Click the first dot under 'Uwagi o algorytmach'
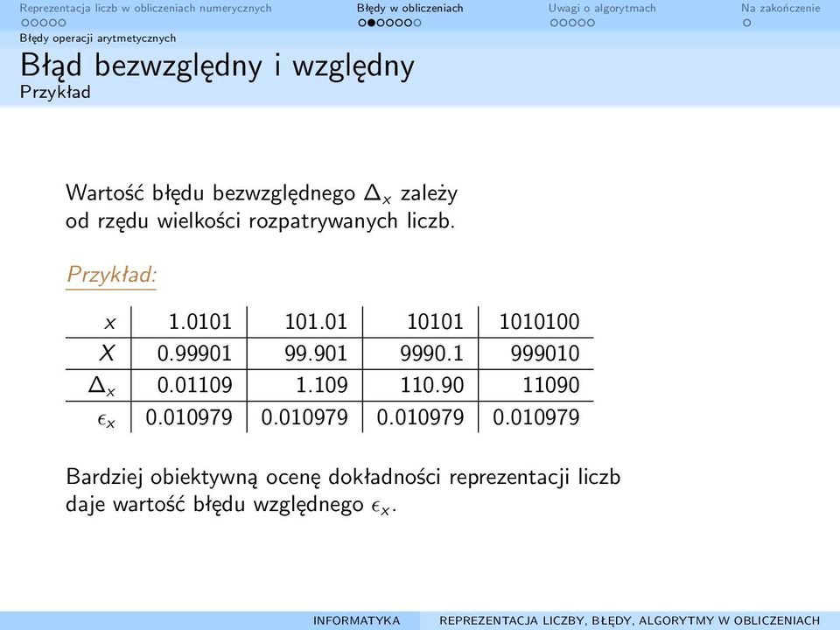Viewport: 840px width, 630px height. pos(555,23)
